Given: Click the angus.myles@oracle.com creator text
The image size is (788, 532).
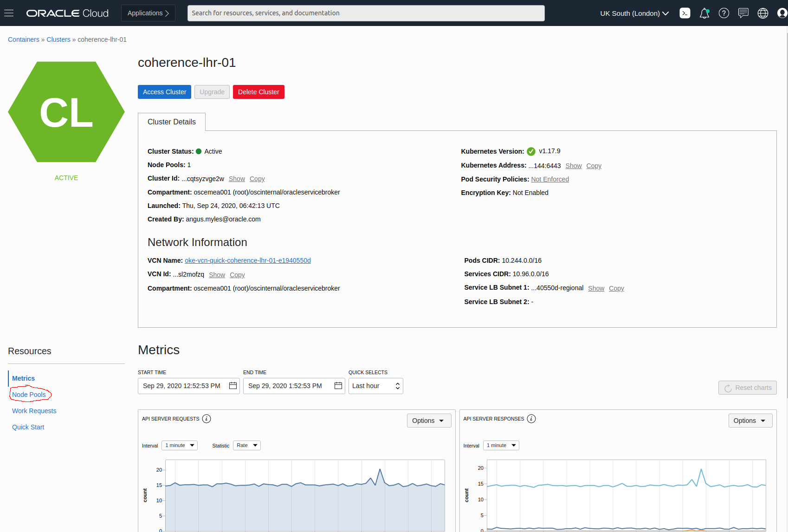Looking at the screenshot, I should click(223, 219).
